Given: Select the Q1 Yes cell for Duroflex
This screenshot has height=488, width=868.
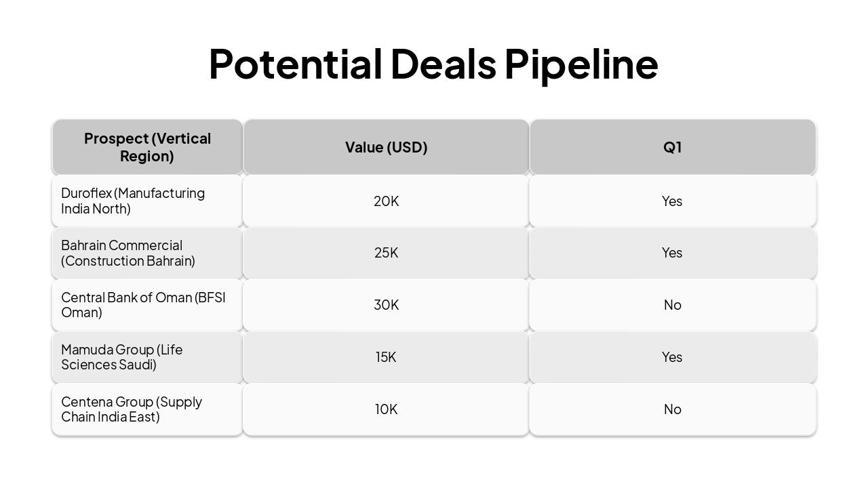Looking at the screenshot, I should [x=672, y=201].
